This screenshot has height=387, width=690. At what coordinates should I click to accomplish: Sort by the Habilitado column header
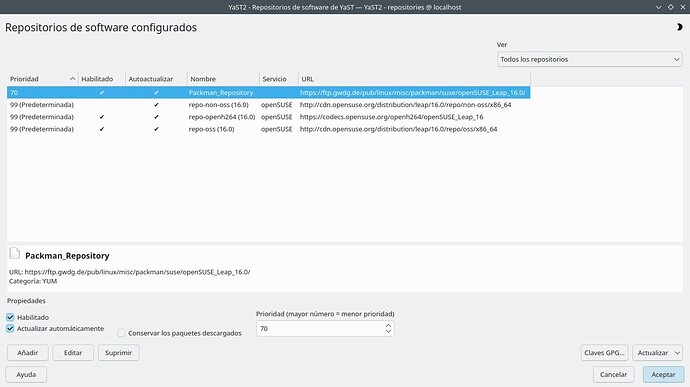coord(102,79)
